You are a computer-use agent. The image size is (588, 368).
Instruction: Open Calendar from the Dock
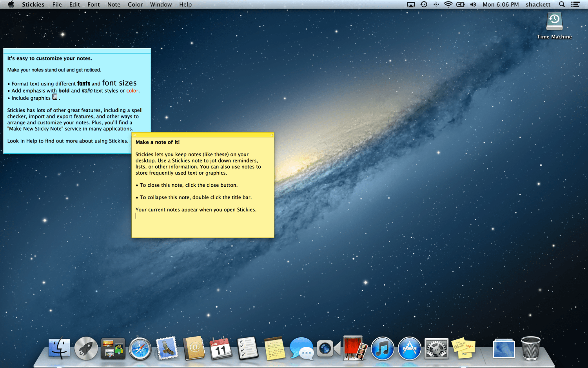click(221, 348)
